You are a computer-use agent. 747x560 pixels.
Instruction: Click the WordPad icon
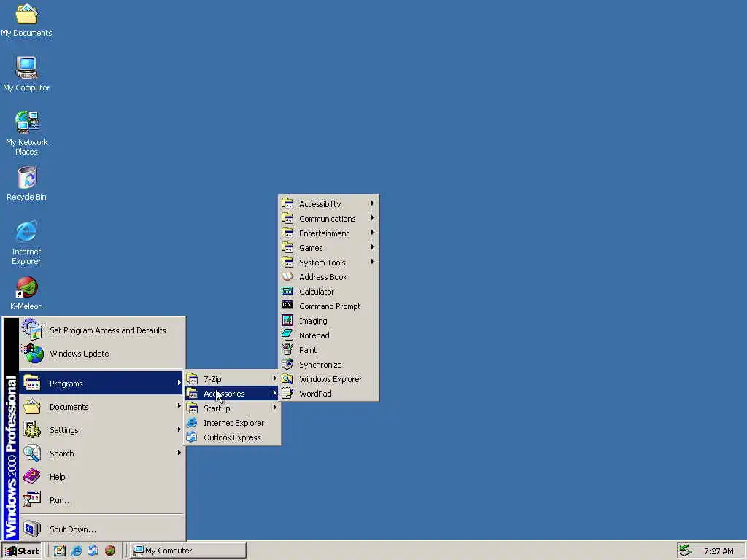287,393
